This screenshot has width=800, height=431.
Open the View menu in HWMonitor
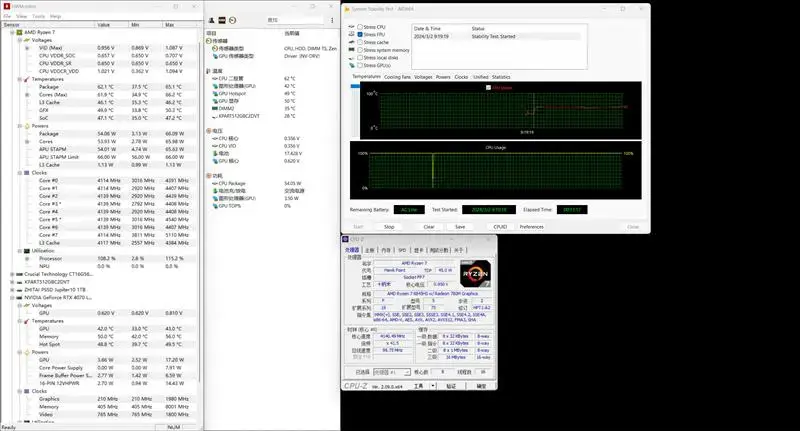[x=21, y=16]
